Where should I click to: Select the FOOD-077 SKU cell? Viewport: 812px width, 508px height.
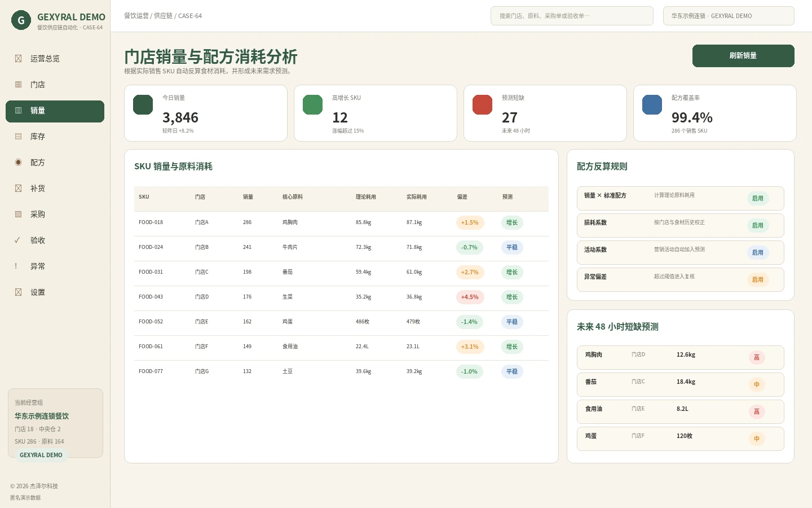[x=151, y=371]
